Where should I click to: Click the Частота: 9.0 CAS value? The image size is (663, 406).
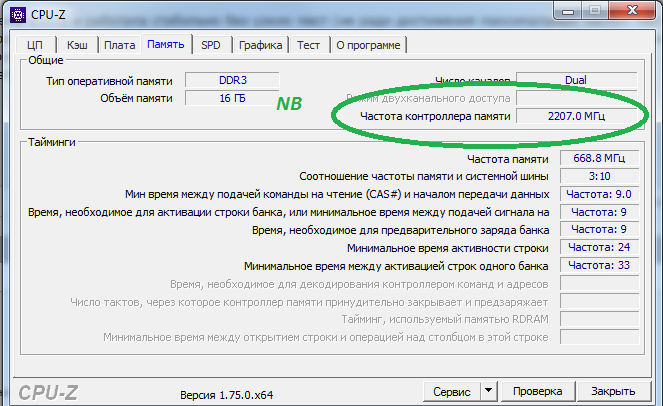coord(599,194)
